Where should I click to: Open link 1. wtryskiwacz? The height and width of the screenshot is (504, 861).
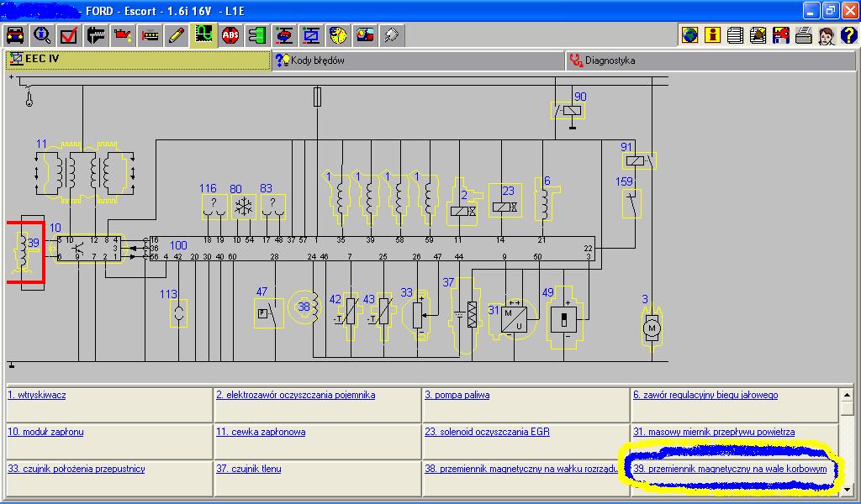[x=37, y=395]
